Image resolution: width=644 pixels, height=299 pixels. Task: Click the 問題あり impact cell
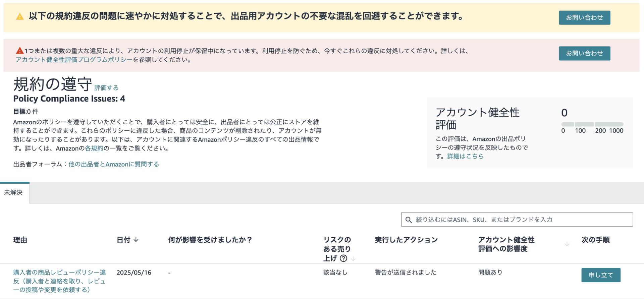pos(490,273)
